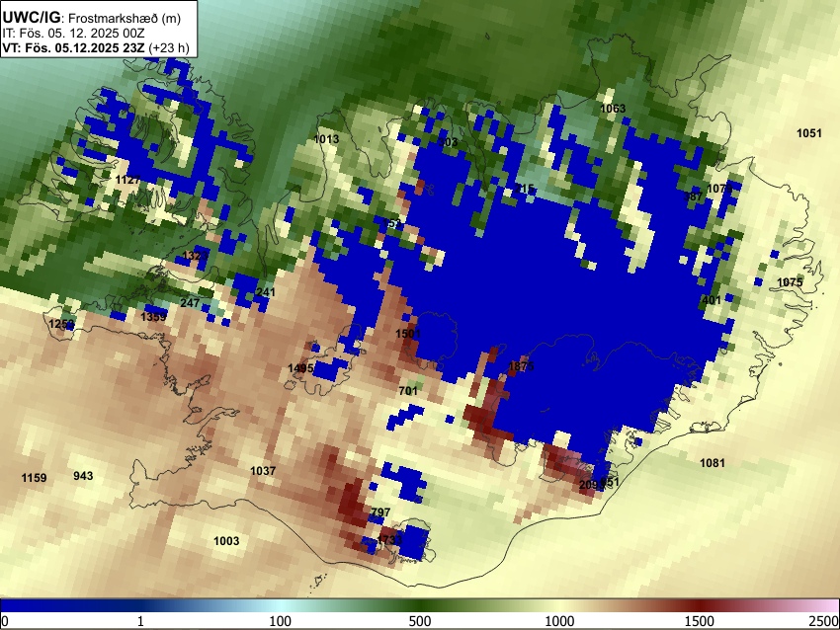Click the map value 1075

[790, 282]
